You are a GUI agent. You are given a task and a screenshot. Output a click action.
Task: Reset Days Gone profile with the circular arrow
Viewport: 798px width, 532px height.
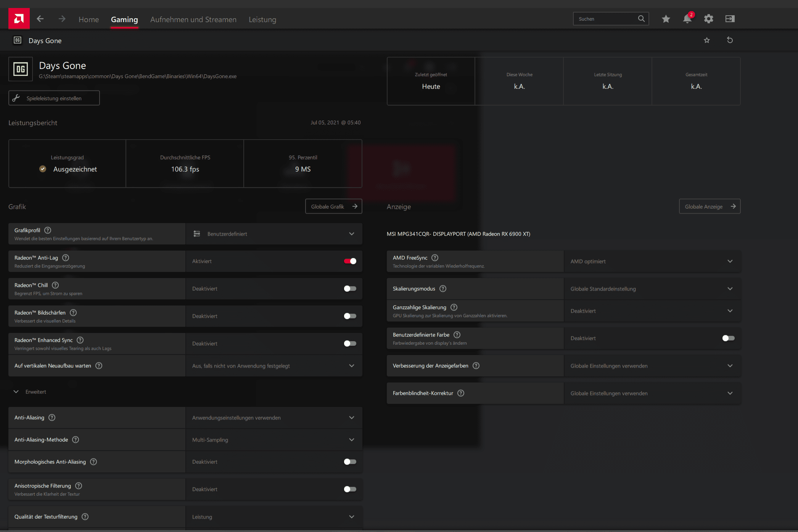(730, 40)
